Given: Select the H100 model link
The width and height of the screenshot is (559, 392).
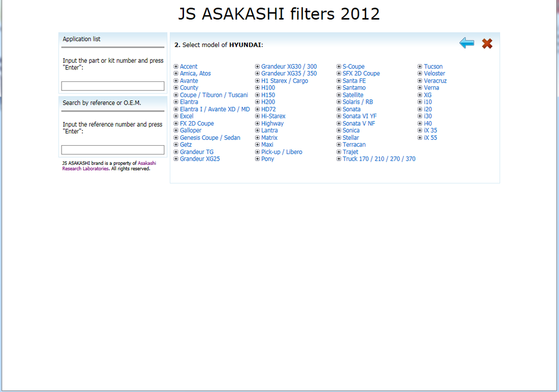Looking at the screenshot, I should [268, 88].
